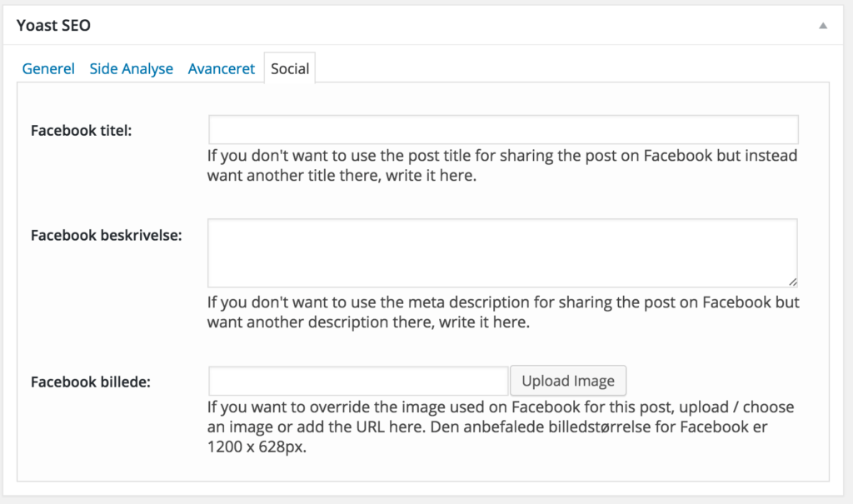The image size is (853, 504).
Task: Focus the Facebook billede URL field
Action: tap(358, 381)
